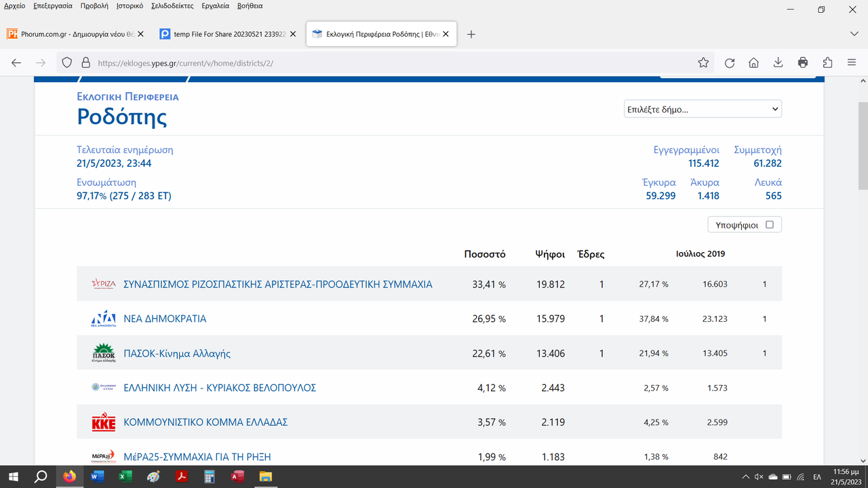
Task: Go to the browser home page icon
Action: point(753,62)
